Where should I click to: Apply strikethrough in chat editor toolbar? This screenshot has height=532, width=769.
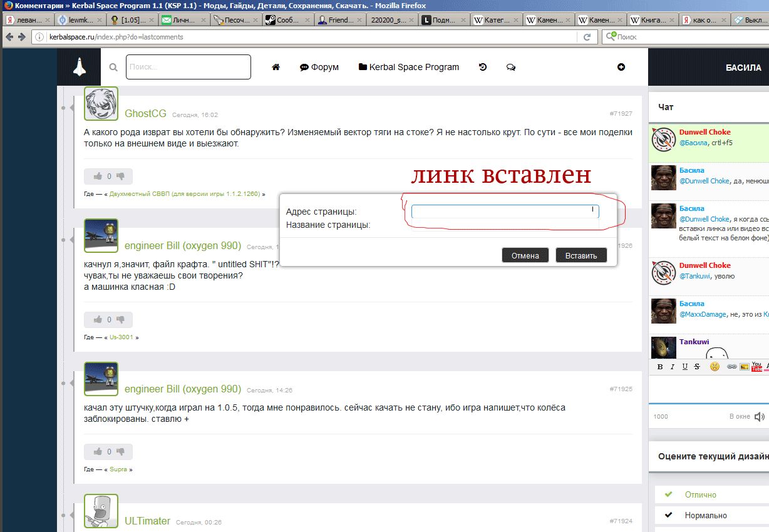click(696, 366)
